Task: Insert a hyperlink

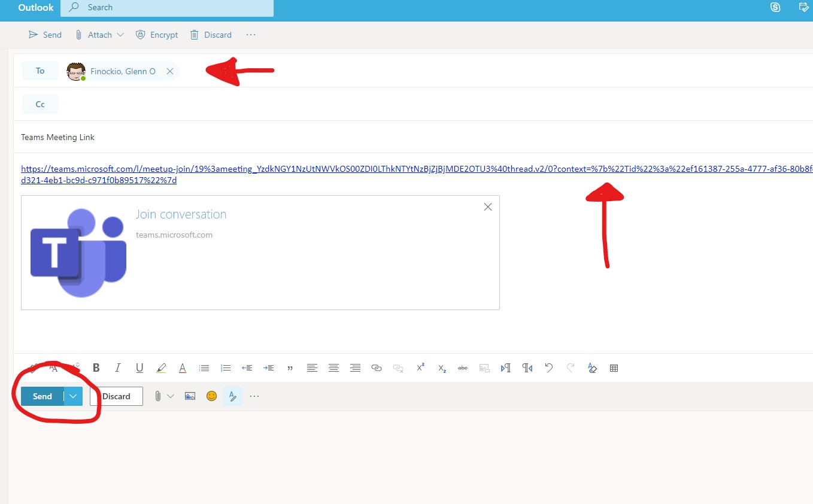Action: click(x=377, y=368)
